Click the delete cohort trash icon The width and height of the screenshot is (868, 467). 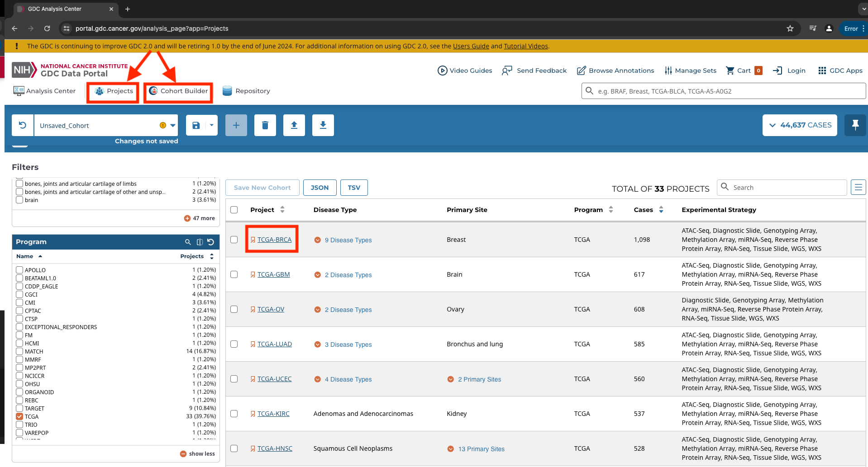[265, 125]
